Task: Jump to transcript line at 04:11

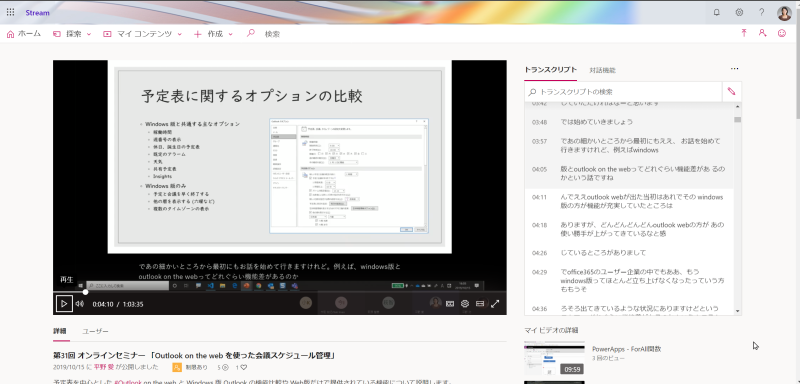Action: point(629,201)
